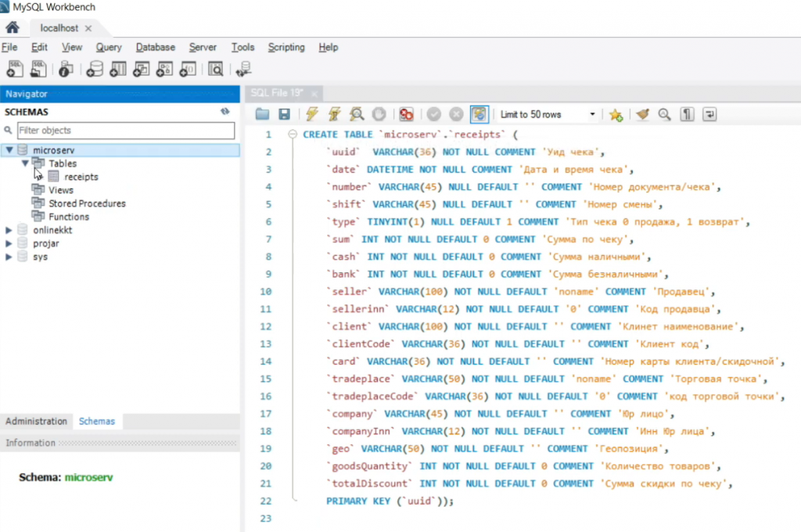Expand the projar schema

[x=8, y=243]
